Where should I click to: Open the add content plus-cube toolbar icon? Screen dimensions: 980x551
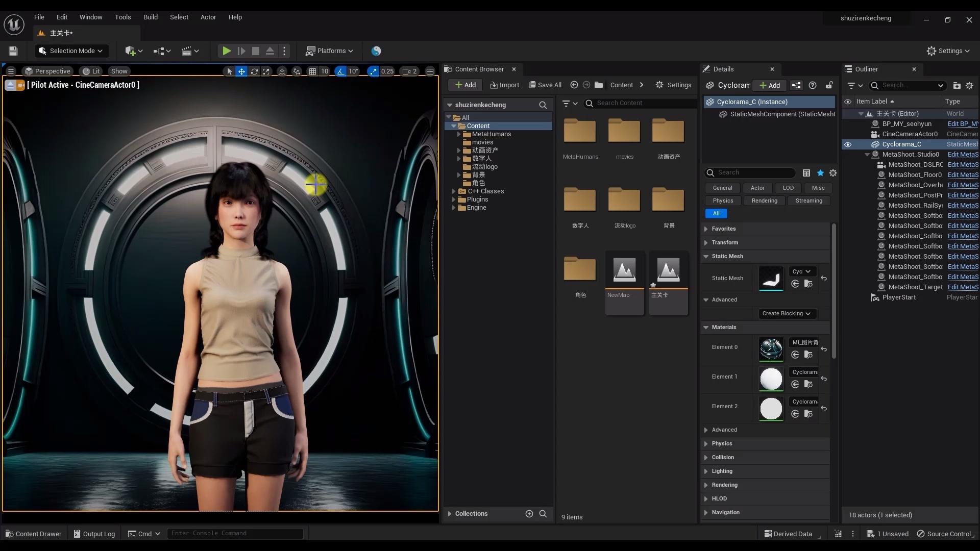point(131,51)
